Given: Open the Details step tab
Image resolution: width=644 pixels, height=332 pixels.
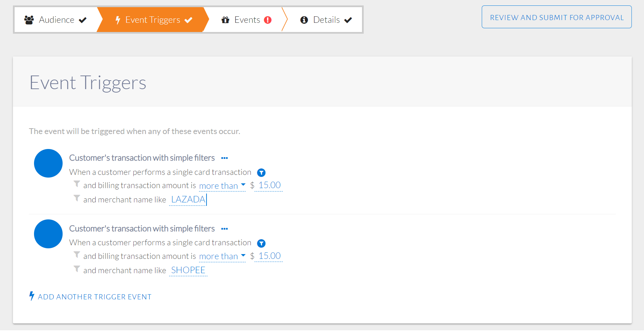Looking at the screenshot, I should (x=326, y=20).
